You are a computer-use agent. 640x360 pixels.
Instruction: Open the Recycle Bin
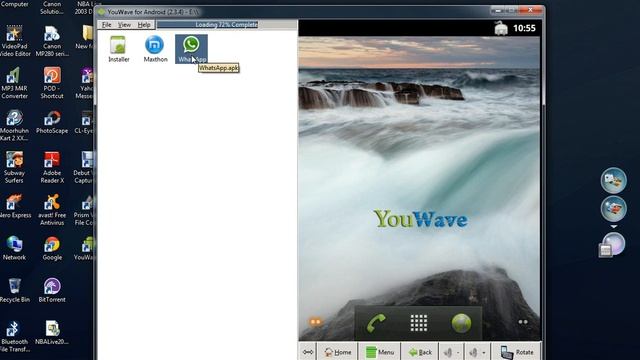(x=15, y=290)
